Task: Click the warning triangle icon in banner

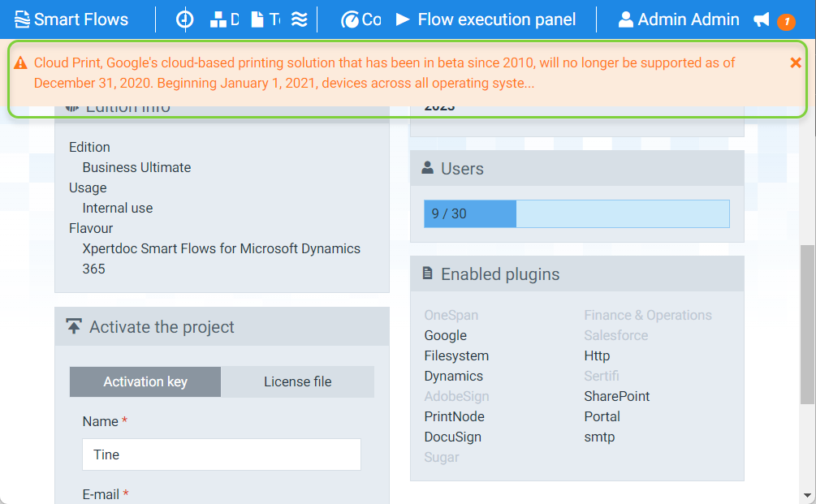Action: click(x=20, y=63)
